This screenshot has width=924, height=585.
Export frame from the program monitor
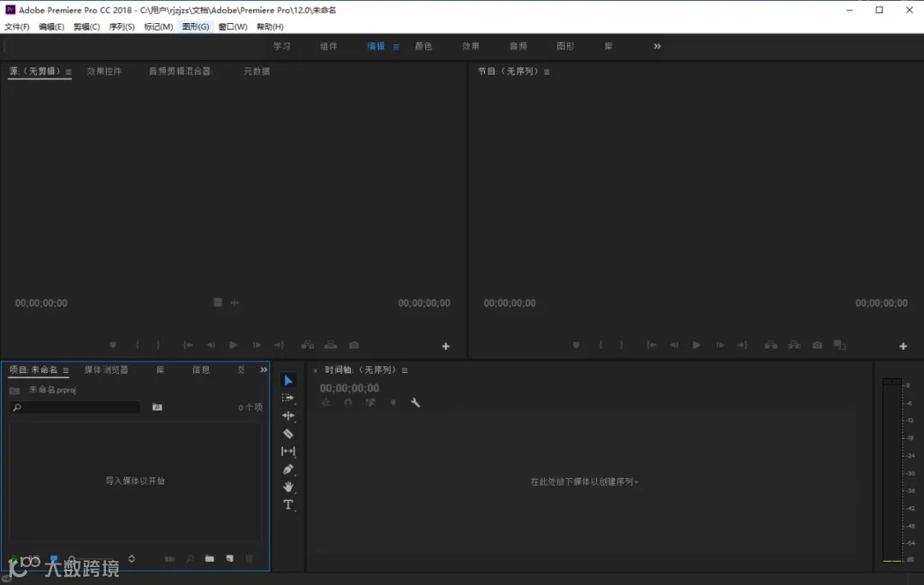coord(817,346)
